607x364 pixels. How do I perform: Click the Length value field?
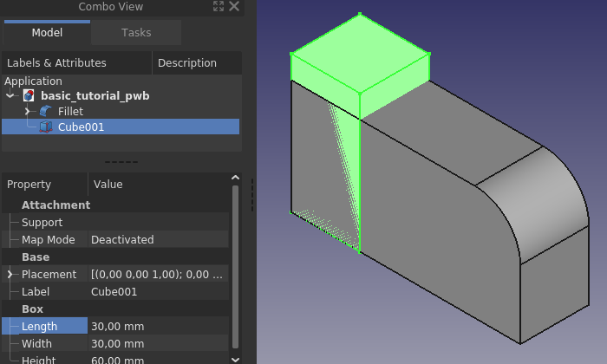(x=158, y=326)
